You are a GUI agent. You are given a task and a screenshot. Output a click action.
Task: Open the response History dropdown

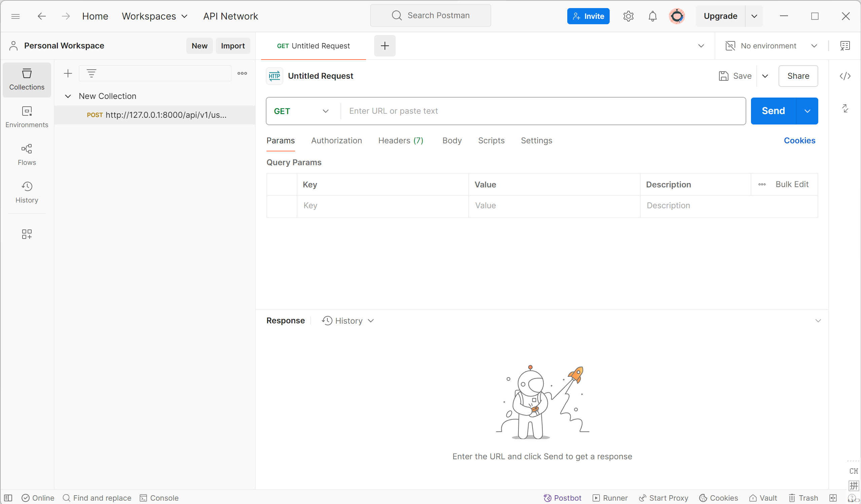click(x=348, y=321)
